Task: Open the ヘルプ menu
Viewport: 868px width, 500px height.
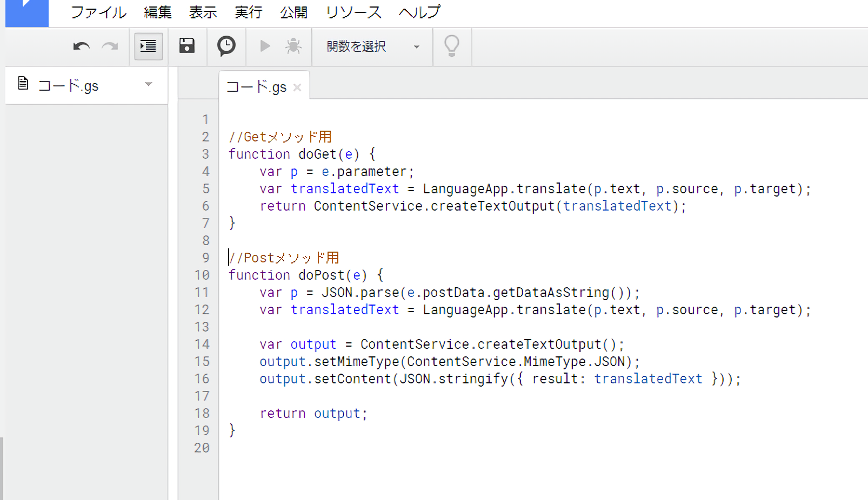Action: tap(419, 12)
